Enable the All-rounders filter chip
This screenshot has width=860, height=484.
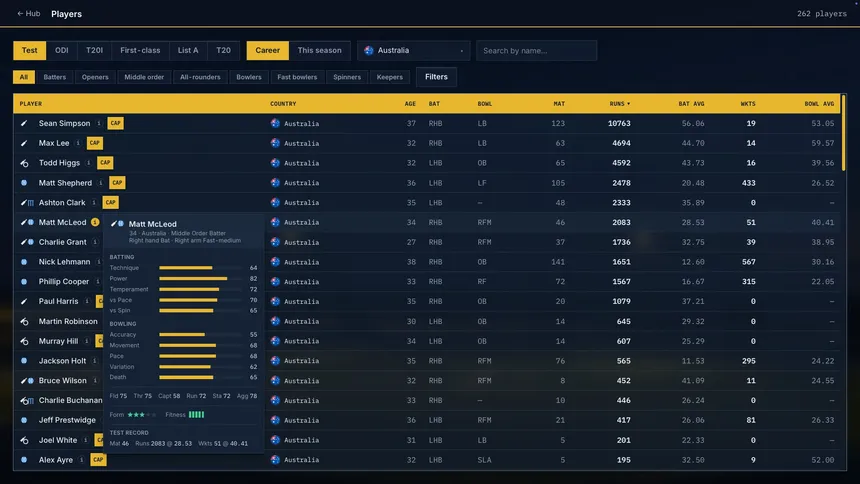click(200, 77)
